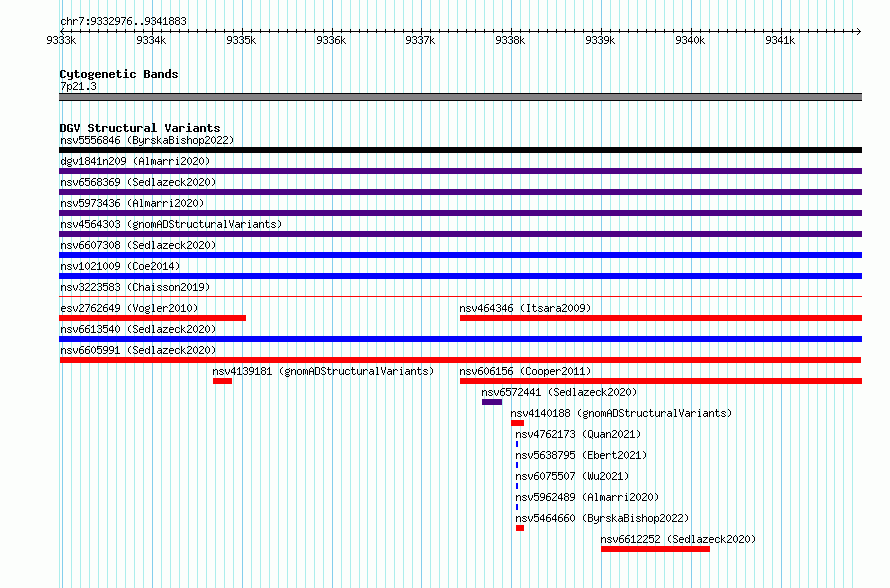This screenshot has height=588, width=890.
Task: Click the purple dgv1841n209 variant bar
Action: (x=460, y=171)
